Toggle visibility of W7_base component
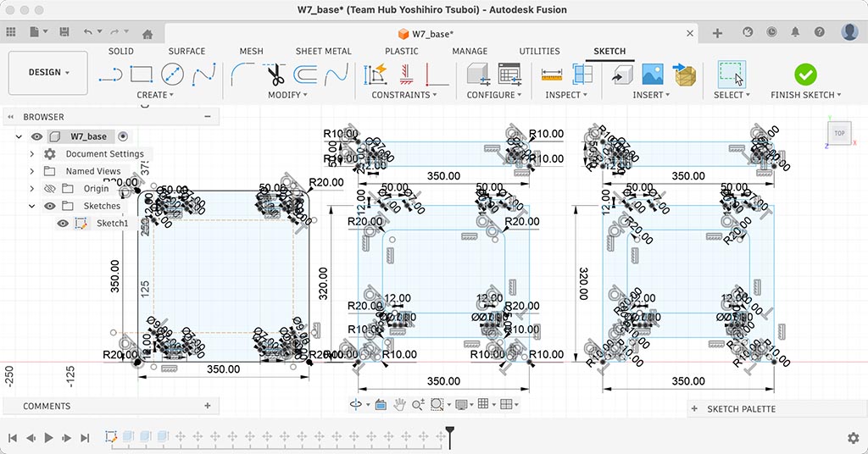 (36, 136)
